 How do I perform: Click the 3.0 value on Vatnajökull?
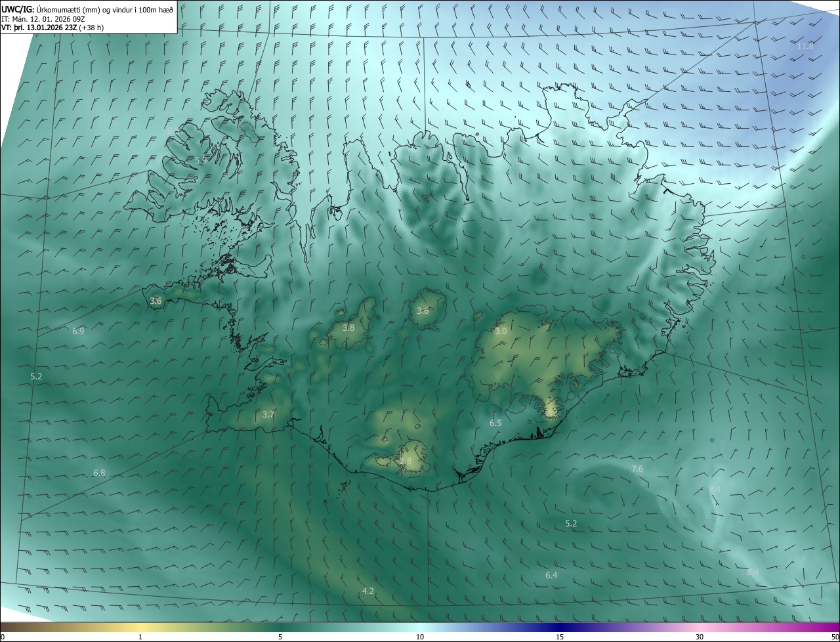coord(501,332)
